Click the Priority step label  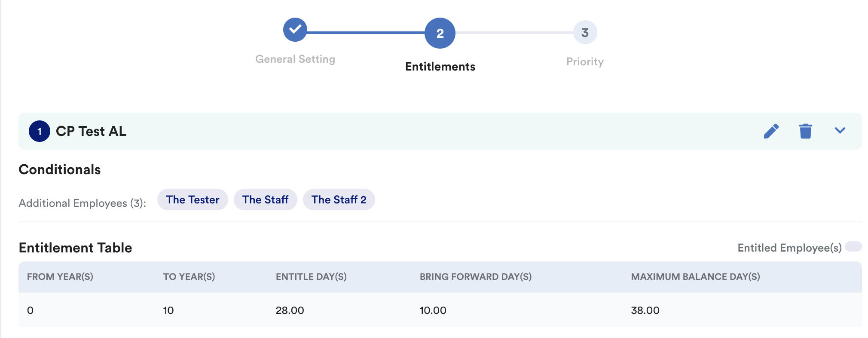click(x=585, y=62)
